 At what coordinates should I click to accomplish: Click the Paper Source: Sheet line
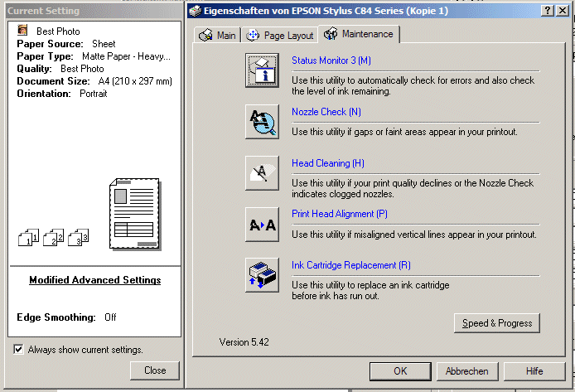[x=66, y=44]
